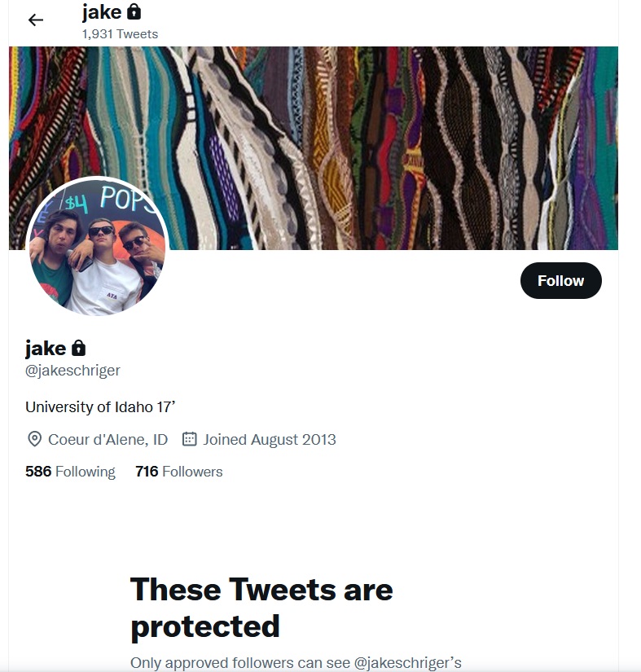This screenshot has height=672, width=641.
Task: Follow @jakeschriger
Action: [560, 280]
